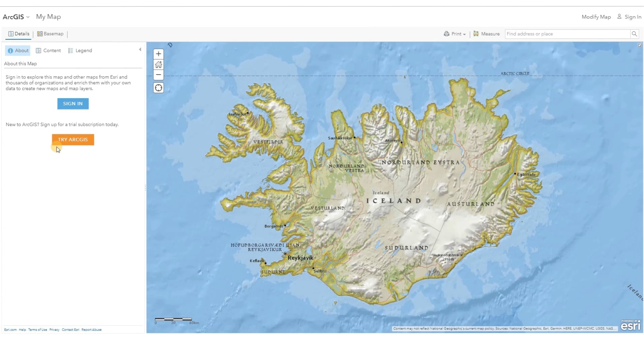The image size is (644, 340).
Task: Open the Privacy footer link
Action: (x=54, y=330)
